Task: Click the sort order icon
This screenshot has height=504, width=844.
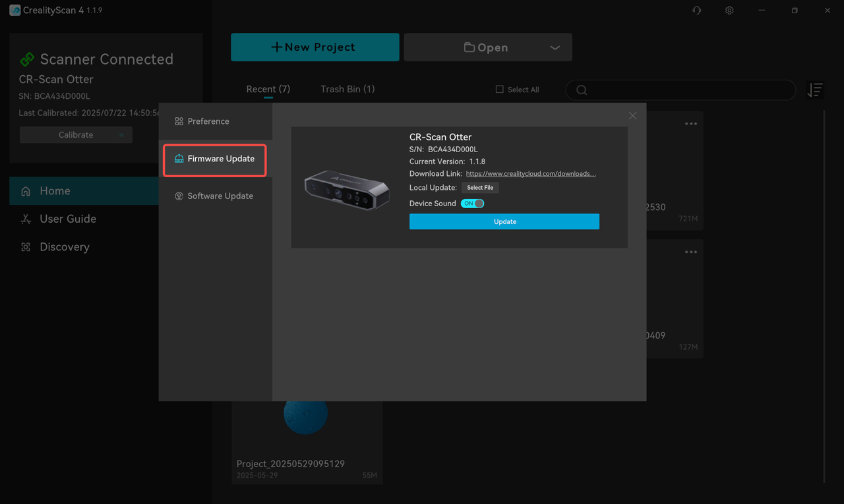Action: (815, 90)
